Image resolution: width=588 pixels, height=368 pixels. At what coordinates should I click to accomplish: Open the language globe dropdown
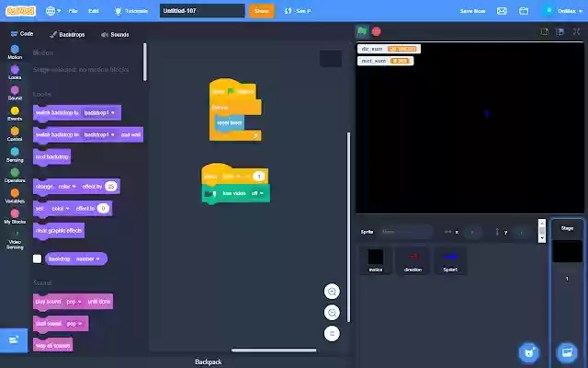(53, 11)
